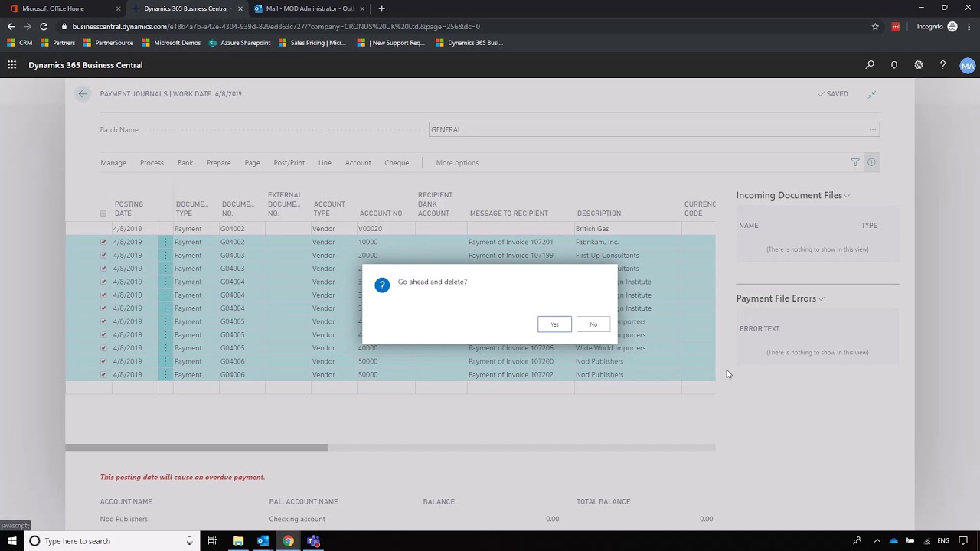Viewport: 980px width, 551px height.
Task: Expand Incoming Document Files section menu
Action: 848,196
